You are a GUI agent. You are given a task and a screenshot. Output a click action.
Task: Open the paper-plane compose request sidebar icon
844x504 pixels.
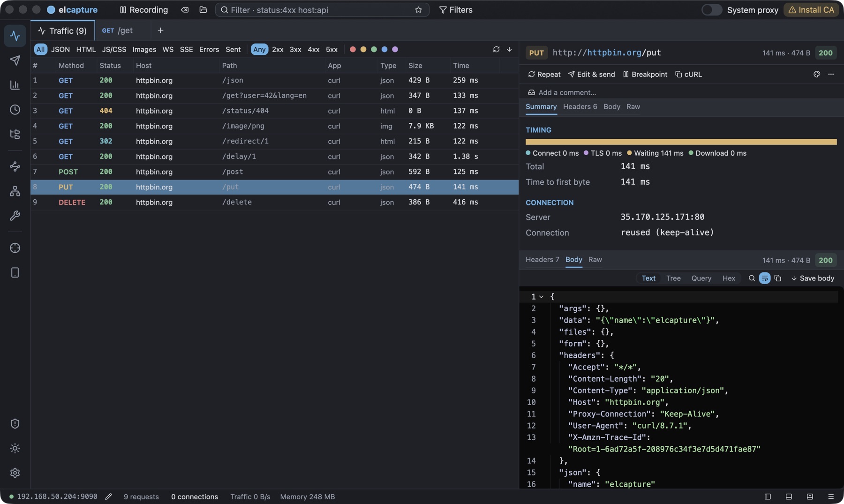click(15, 60)
